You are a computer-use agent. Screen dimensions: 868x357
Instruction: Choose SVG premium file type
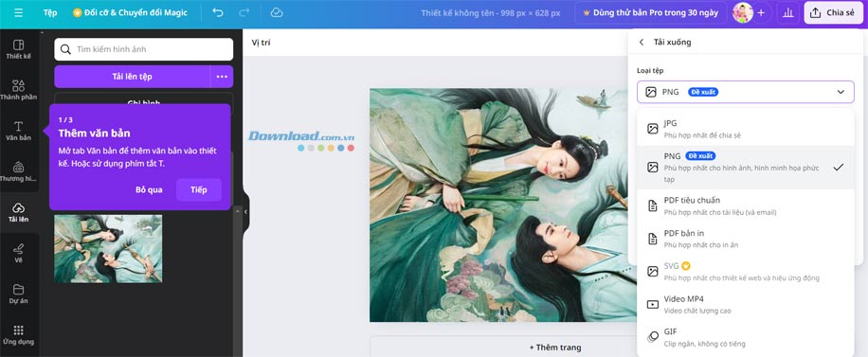pos(745,271)
